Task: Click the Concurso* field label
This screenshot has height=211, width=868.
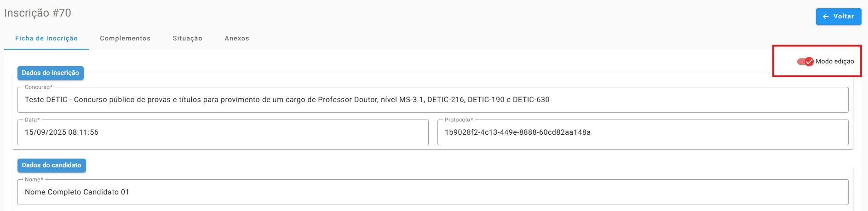Action: click(x=39, y=87)
